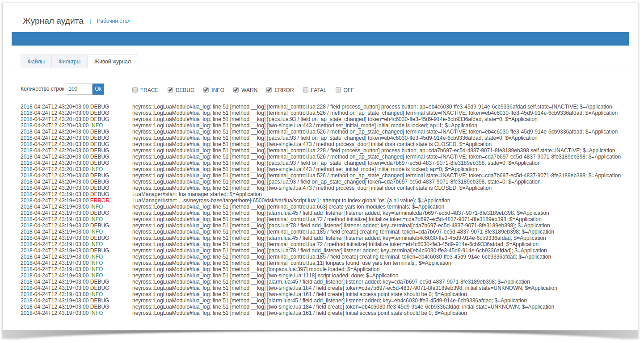The image size is (644, 343).
Task: Go to the Рабочий стол link
Action: coord(114,21)
